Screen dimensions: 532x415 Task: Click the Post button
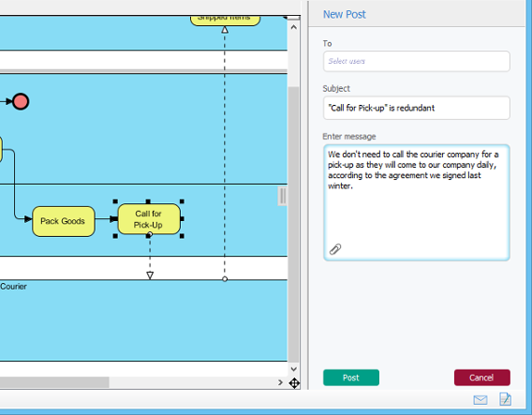coord(351,378)
